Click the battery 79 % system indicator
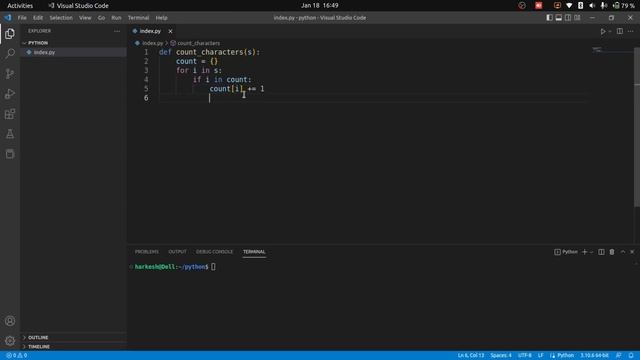The width and height of the screenshot is (640, 360). [624, 6]
